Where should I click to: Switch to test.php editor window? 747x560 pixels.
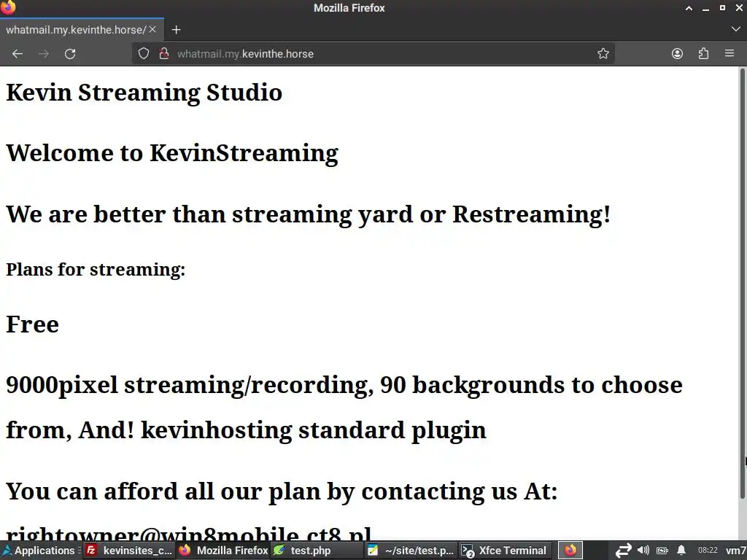(317, 551)
